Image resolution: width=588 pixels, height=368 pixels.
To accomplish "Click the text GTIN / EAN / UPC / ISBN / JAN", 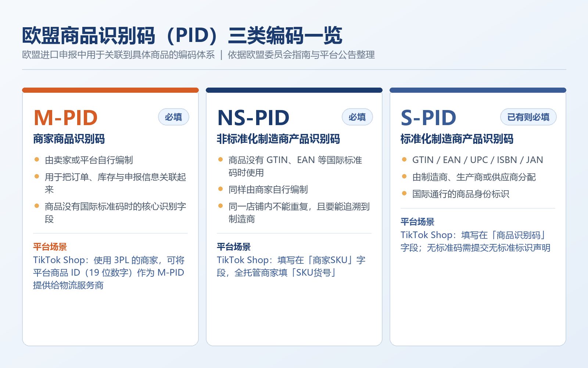I will tap(478, 160).
